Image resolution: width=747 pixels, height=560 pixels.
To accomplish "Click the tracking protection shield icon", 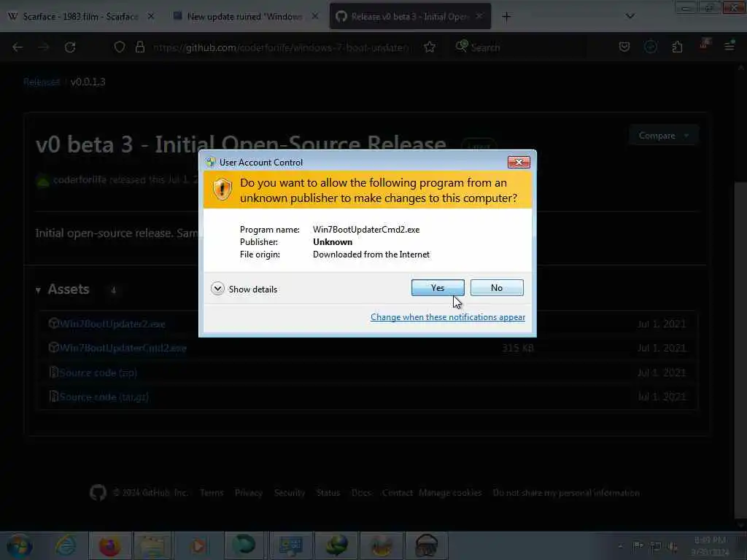I will click(119, 47).
